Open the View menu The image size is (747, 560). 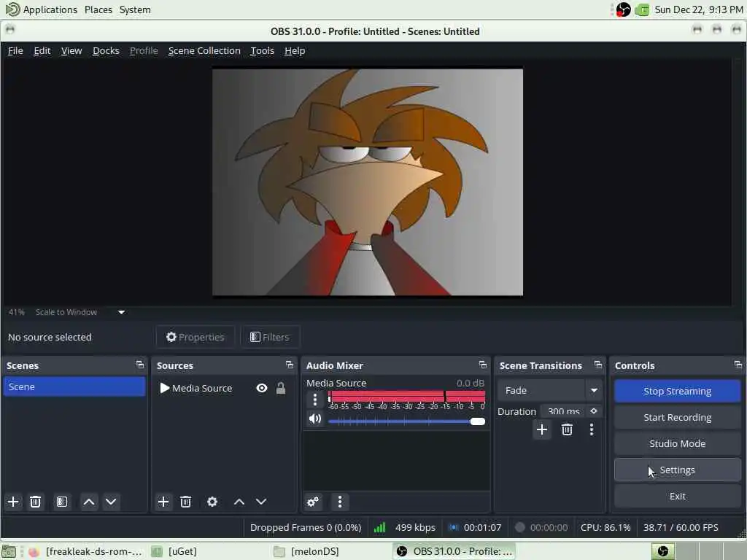click(71, 50)
